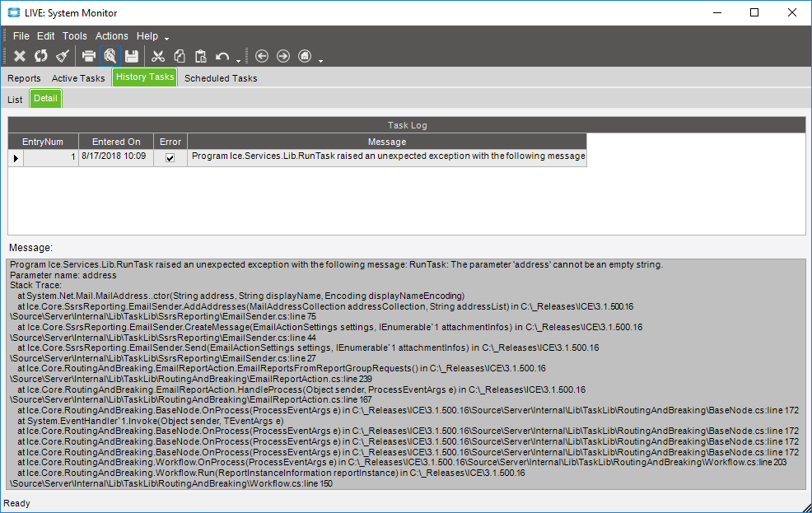Open the toolbar options arrow beside Undo
The height and width of the screenshot is (513, 812).
point(238,61)
